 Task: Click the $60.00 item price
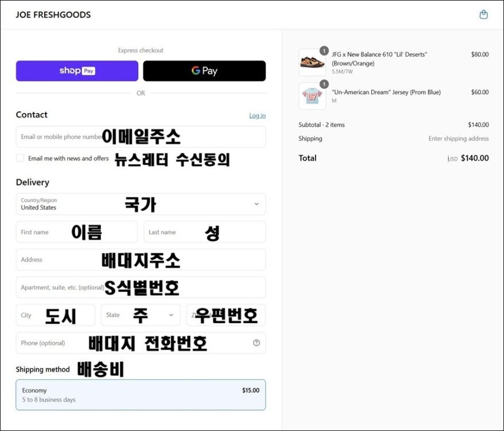480,92
